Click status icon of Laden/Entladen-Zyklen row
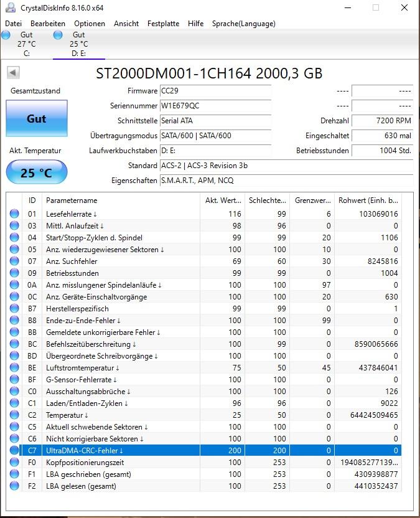 click(x=14, y=403)
